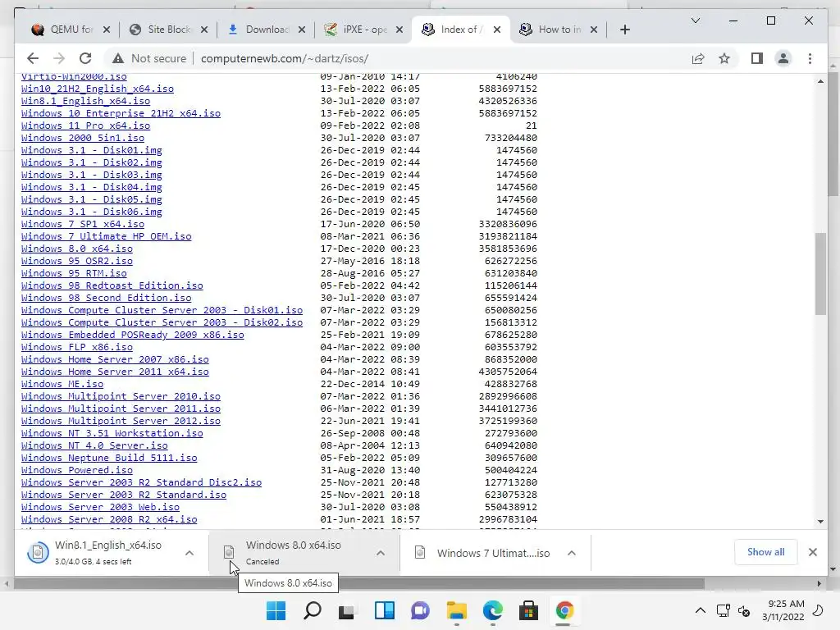Open Windows Neptune Build 5111.iso link

109,458
